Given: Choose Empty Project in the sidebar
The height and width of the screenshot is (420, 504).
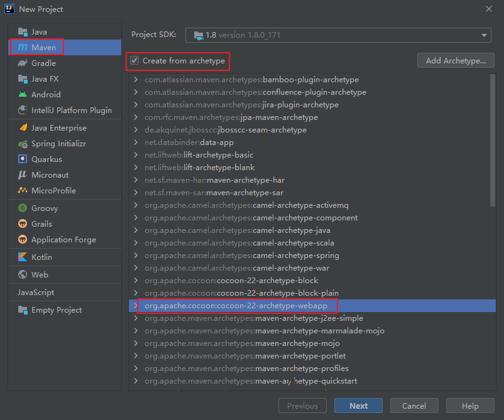Looking at the screenshot, I should (x=57, y=310).
